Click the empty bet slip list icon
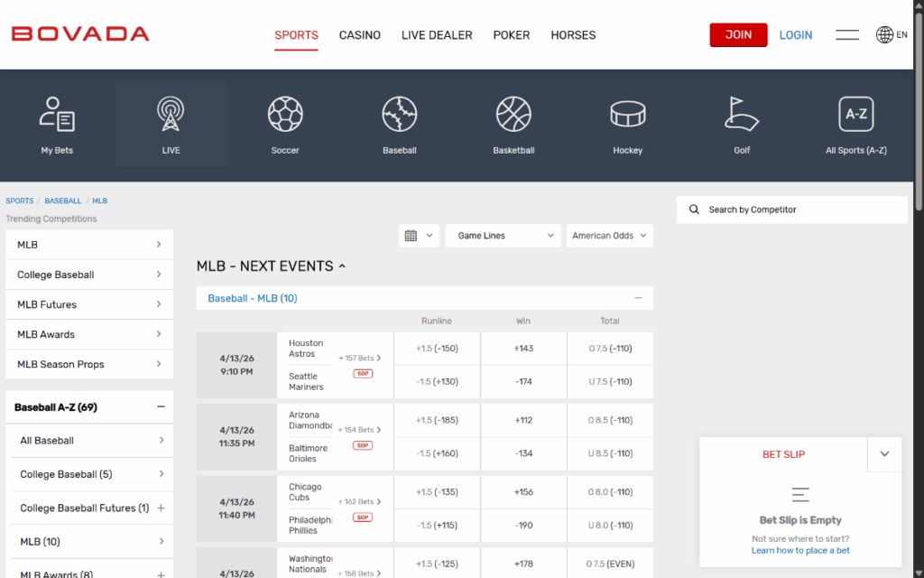This screenshot has width=924, height=578. click(800, 494)
